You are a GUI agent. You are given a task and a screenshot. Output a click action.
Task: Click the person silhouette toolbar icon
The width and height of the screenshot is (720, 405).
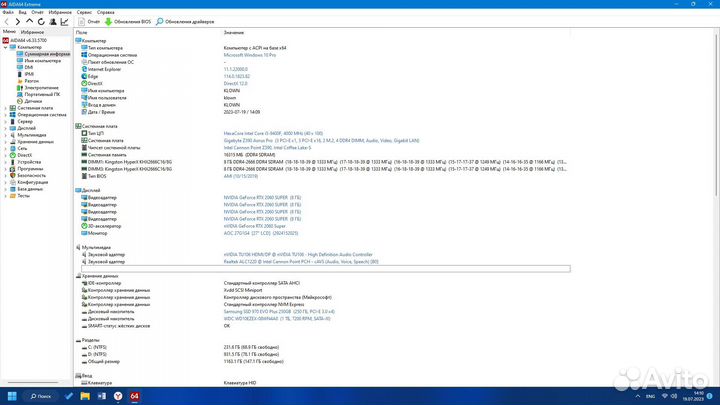pos(53,22)
